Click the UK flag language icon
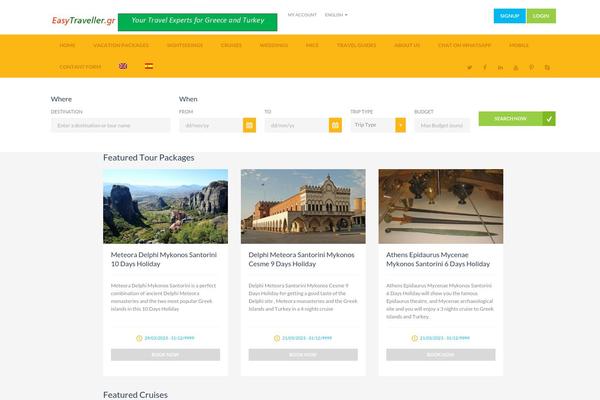Screen dimensions: 600x400 click(x=123, y=66)
